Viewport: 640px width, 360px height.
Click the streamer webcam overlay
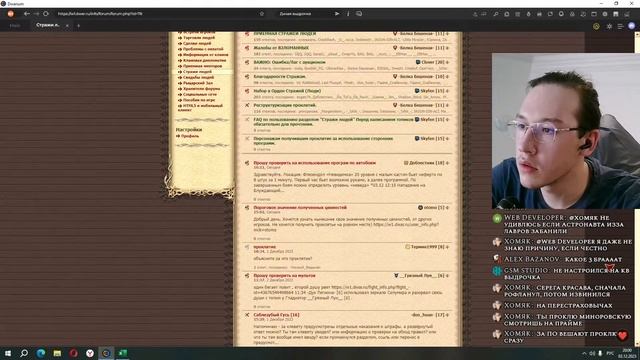click(x=566, y=131)
